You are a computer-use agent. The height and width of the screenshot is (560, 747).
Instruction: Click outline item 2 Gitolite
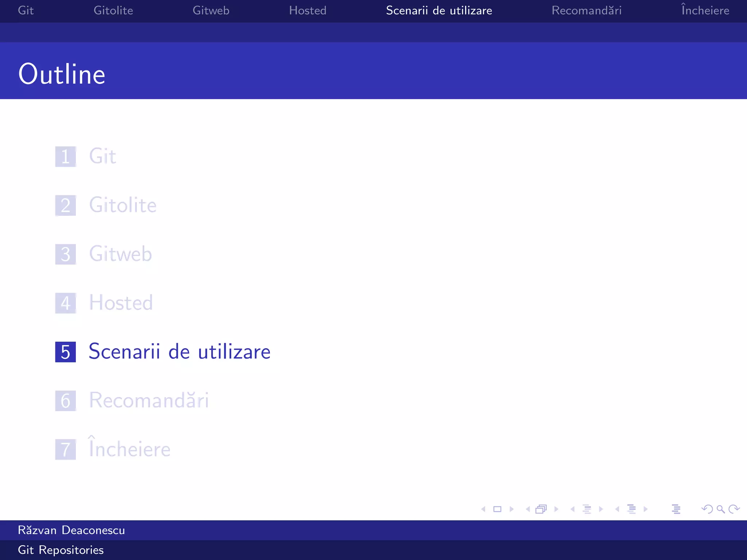(x=106, y=205)
